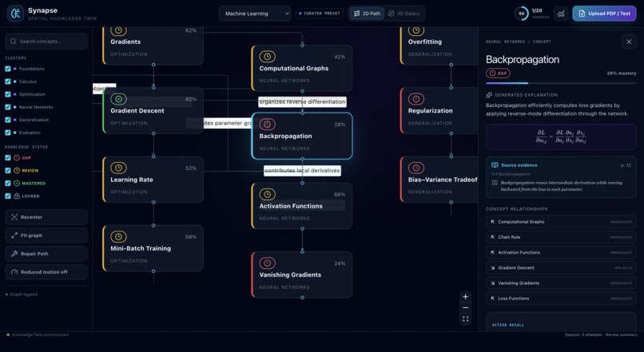Toggle the Foundations cluster checkbox
This screenshot has width=644, height=352.
(x=8, y=69)
